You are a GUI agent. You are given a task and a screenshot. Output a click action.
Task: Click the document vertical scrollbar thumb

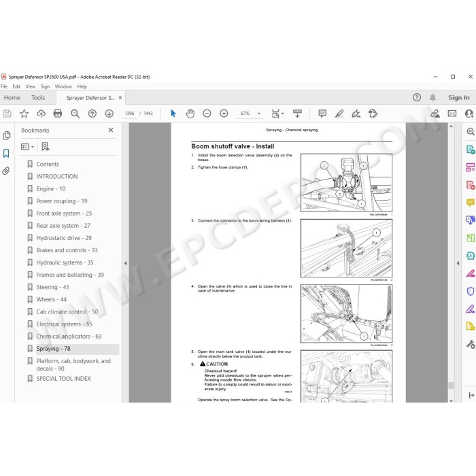(x=451, y=385)
